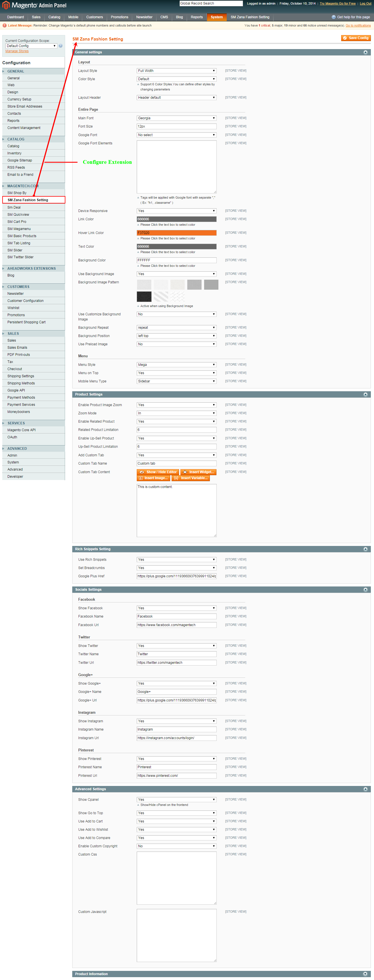Screen dimensions: 374x980
Task: Open the Google Font dropdown
Action: pyautogui.click(x=176, y=135)
